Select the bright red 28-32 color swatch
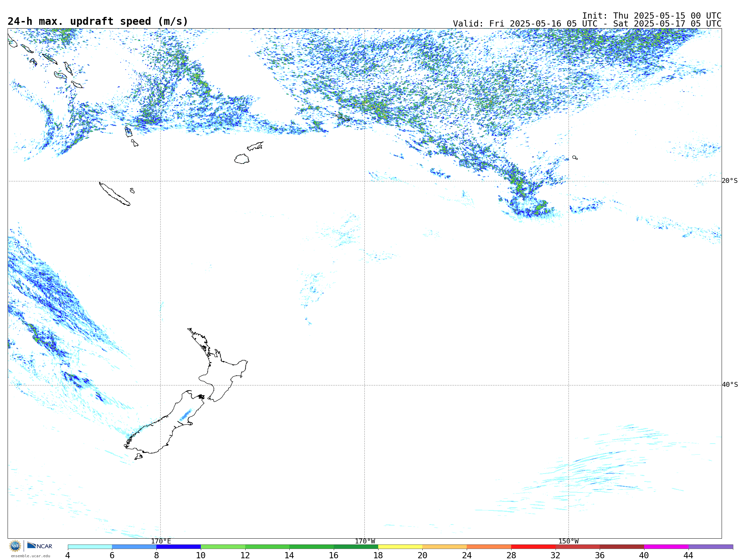 point(533,547)
